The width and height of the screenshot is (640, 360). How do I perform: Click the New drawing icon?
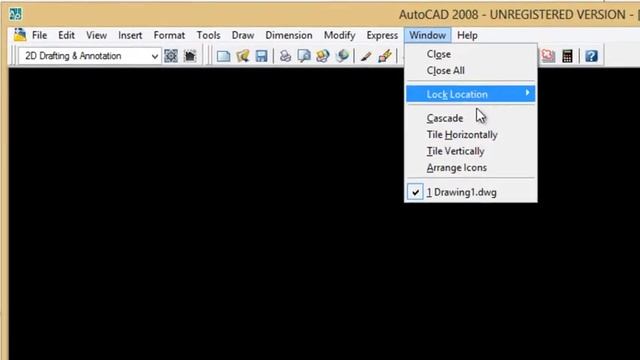[223, 56]
